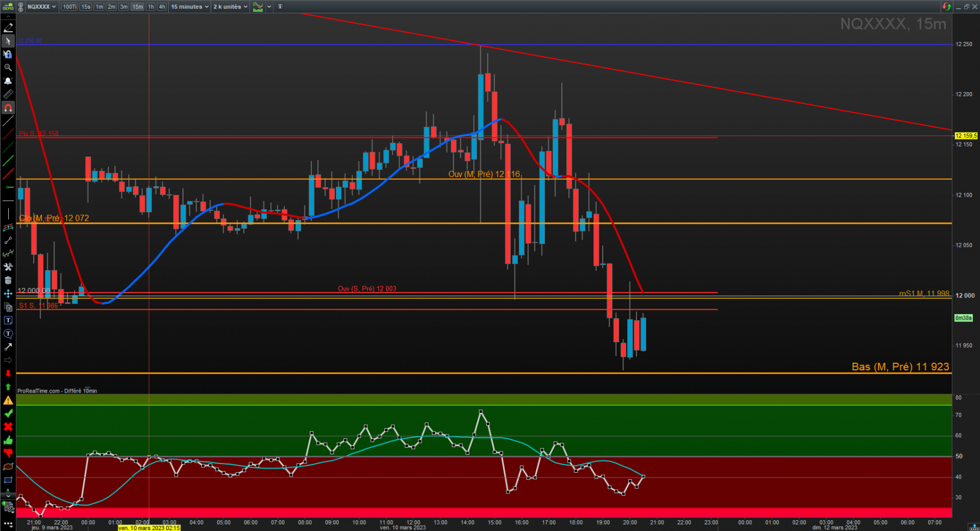Insert the yellow warning triangle symbol
The height and width of the screenshot is (531, 980).
pos(8,400)
